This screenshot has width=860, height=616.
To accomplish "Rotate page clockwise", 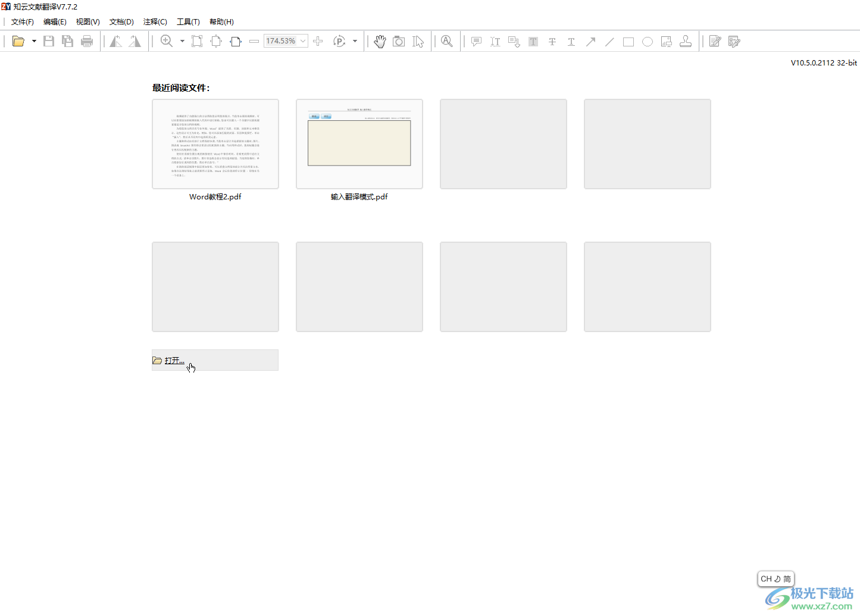I will coord(135,41).
